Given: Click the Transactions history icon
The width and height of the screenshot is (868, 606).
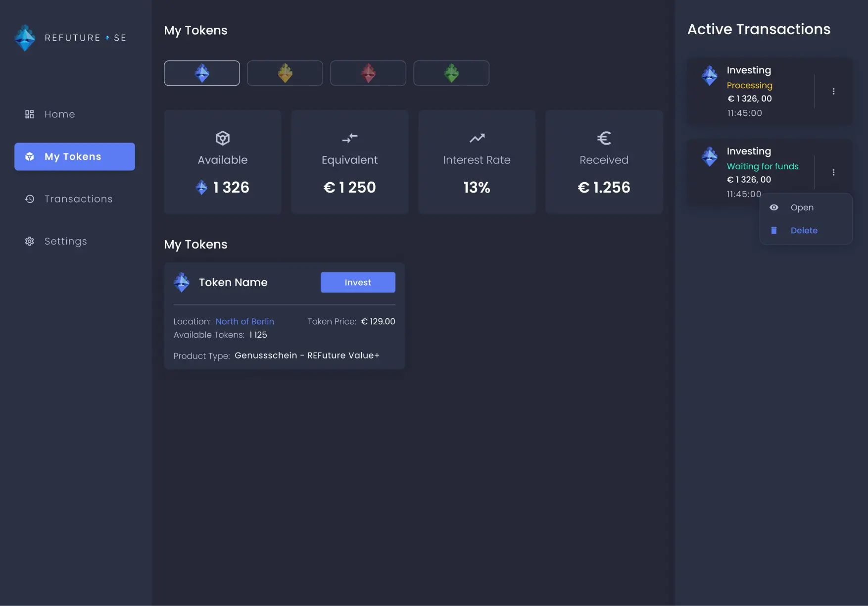Looking at the screenshot, I should pyautogui.click(x=29, y=199).
